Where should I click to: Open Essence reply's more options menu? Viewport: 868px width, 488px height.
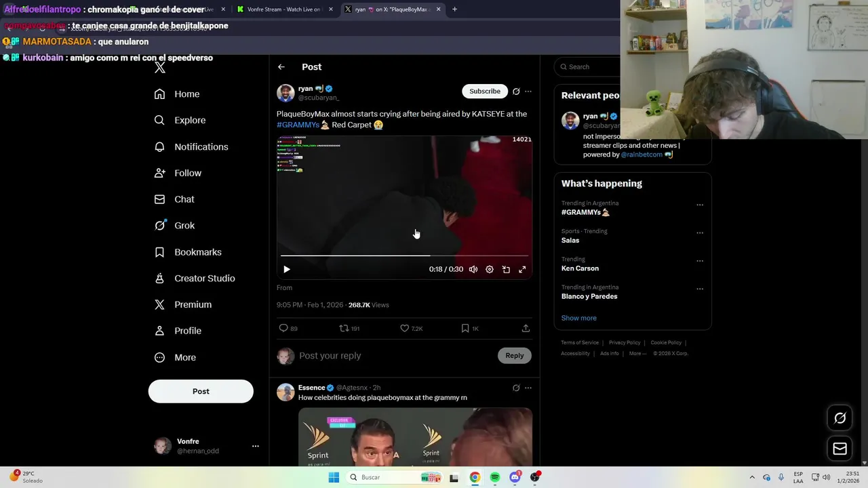tap(528, 388)
